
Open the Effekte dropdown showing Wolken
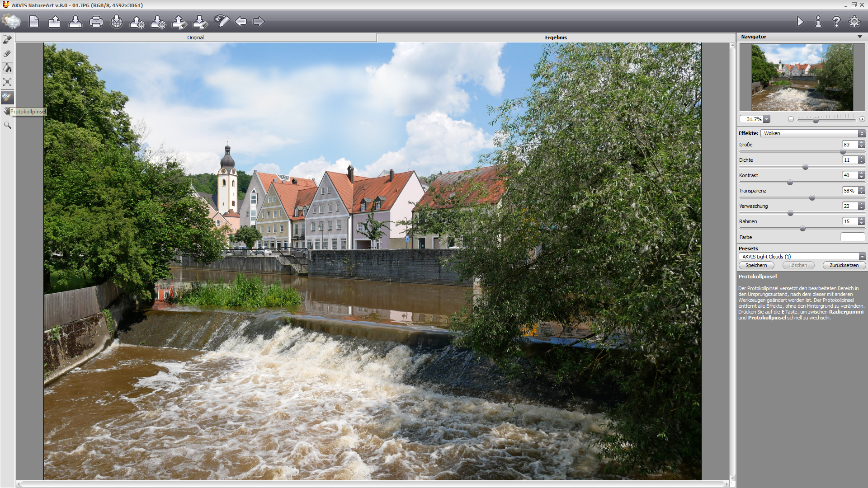pos(813,133)
